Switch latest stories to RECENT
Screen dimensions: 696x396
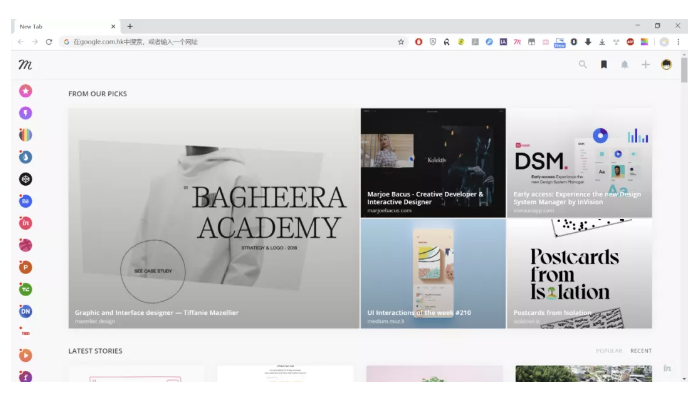pos(641,351)
